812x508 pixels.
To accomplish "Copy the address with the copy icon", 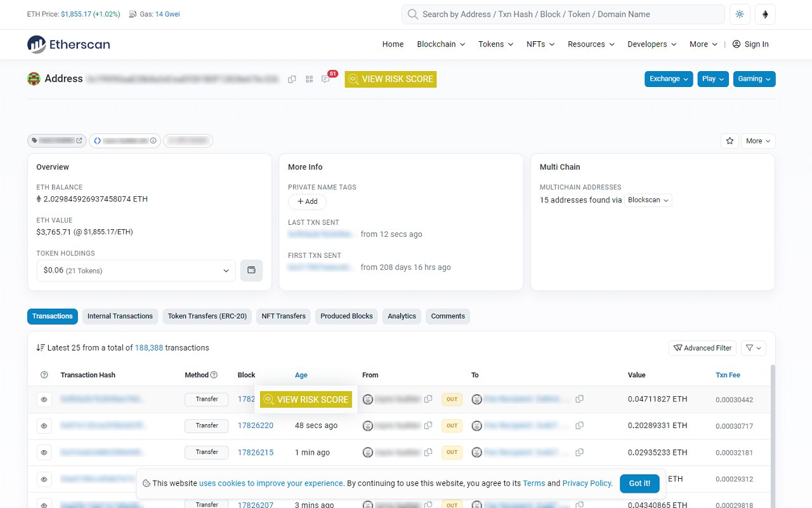I will [292, 79].
